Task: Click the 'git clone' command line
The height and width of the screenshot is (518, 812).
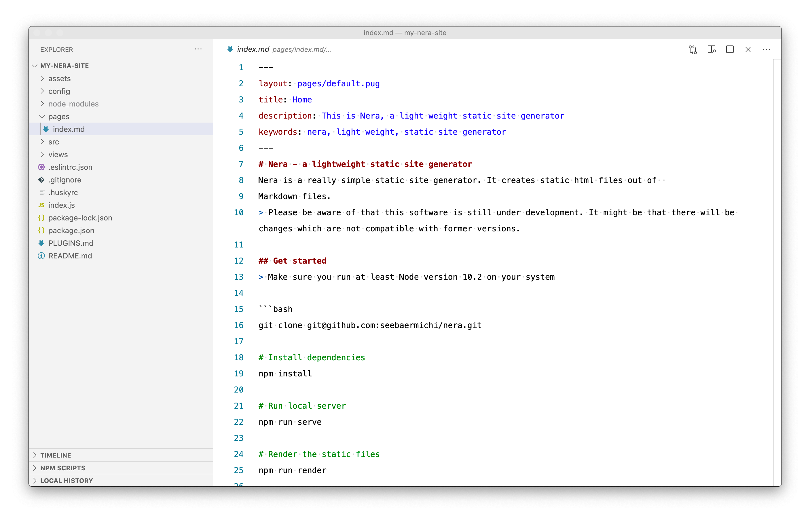Action: click(370, 325)
